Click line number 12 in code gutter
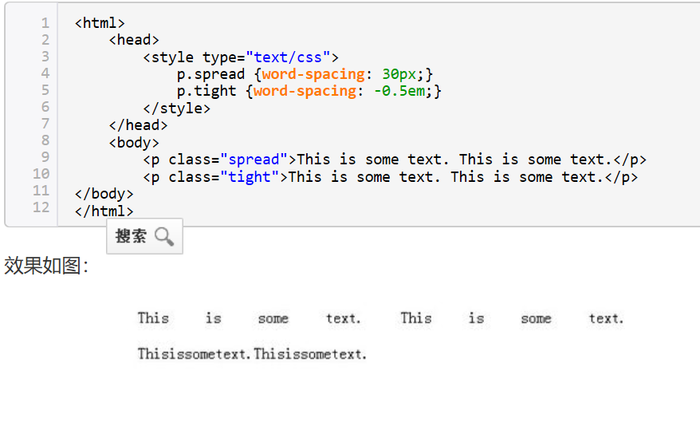This screenshot has height=426, width=700. point(41,208)
